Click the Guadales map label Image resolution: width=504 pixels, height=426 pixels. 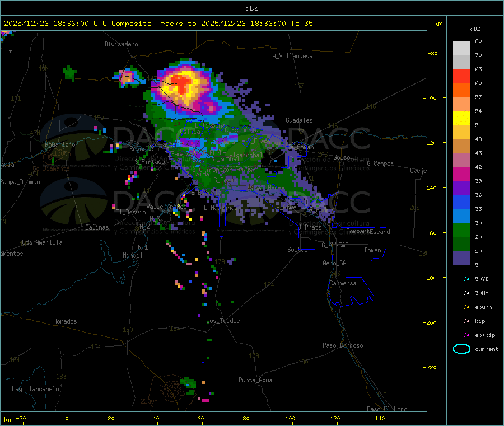299,120
